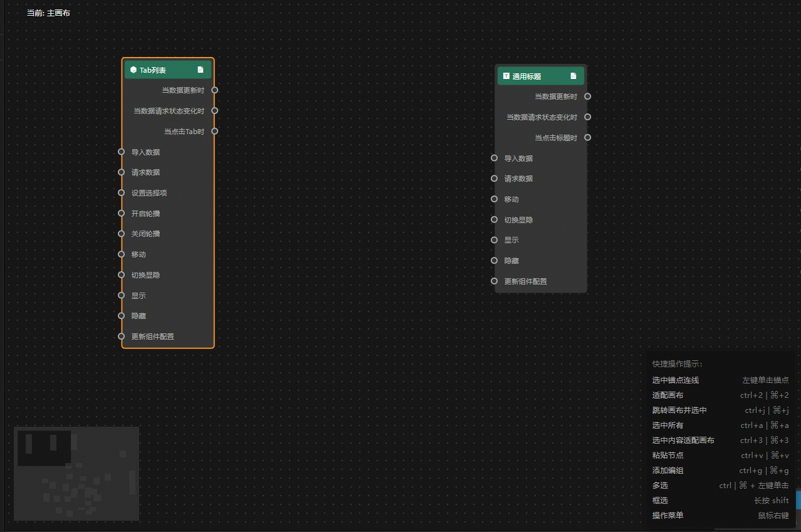The image size is (801, 532).
Task: Click 当数据请求状态变化时 anchor on 通用标题
Action: pos(587,117)
